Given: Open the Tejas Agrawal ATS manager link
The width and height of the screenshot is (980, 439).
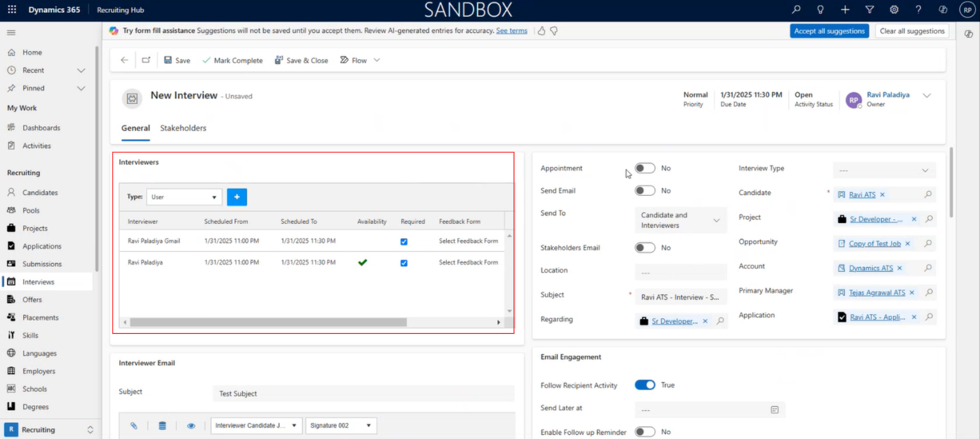Looking at the screenshot, I should pyautogui.click(x=877, y=293).
